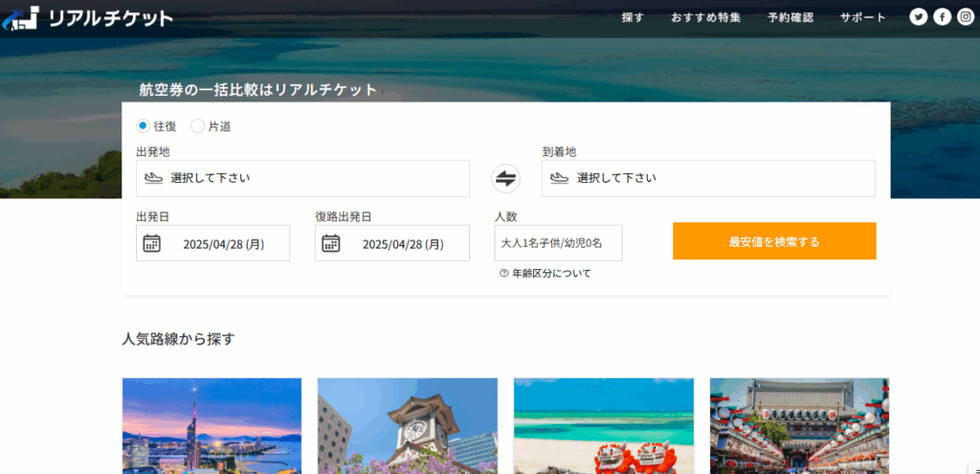Open the 到着地 selection dropdown
This screenshot has height=474, width=980.
[709, 178]
